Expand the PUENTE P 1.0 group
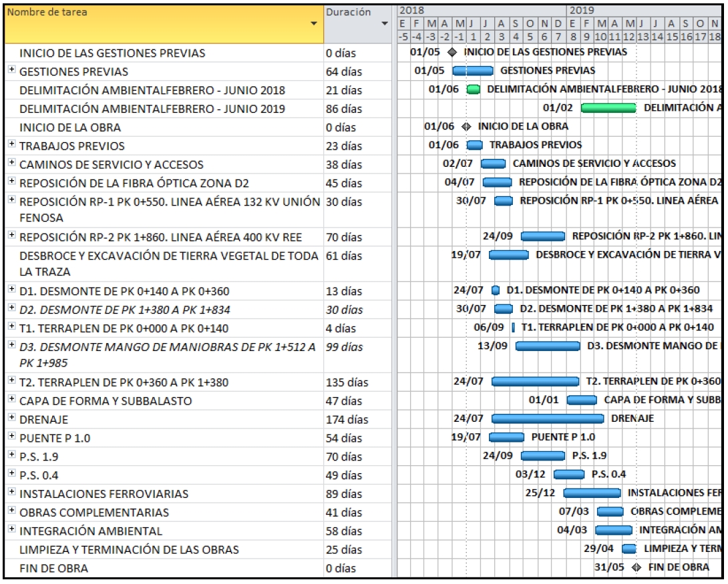728x584 pixels. coord(11,436)
